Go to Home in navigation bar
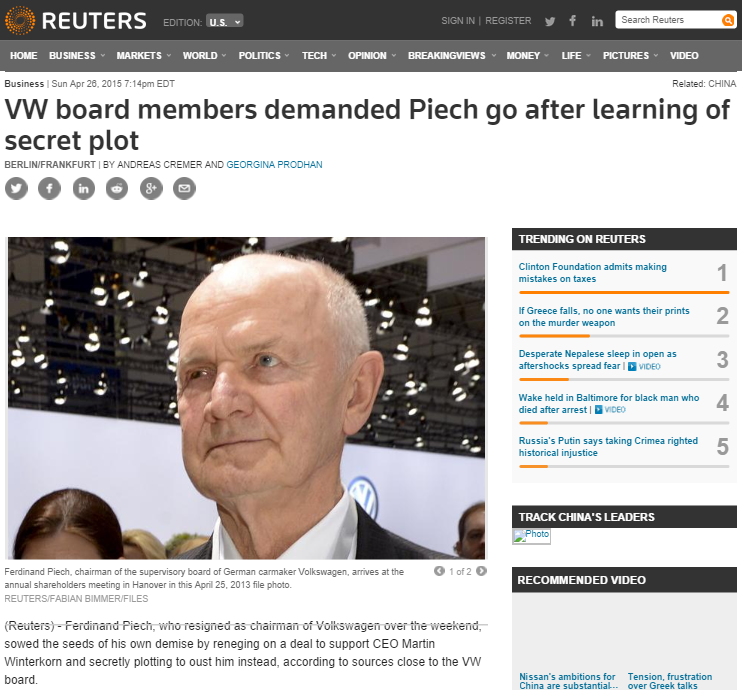Viewport: 742px width, 690px height. [24, 55]
